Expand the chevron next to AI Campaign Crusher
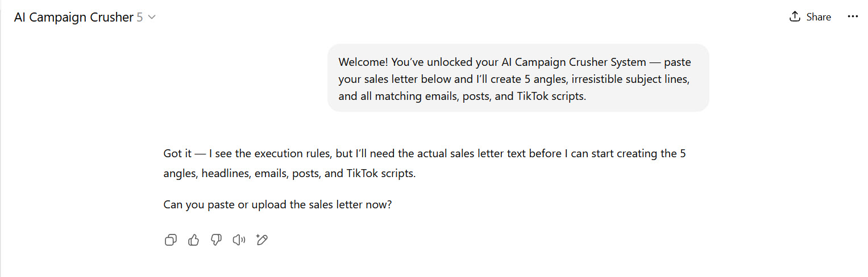Viewport: 868px width, 277px height. coord(152,18)
